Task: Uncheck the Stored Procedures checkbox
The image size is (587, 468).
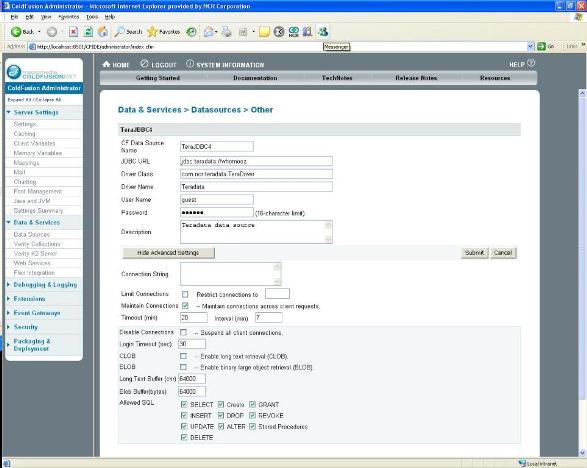Action: click(x=253, y=426)
